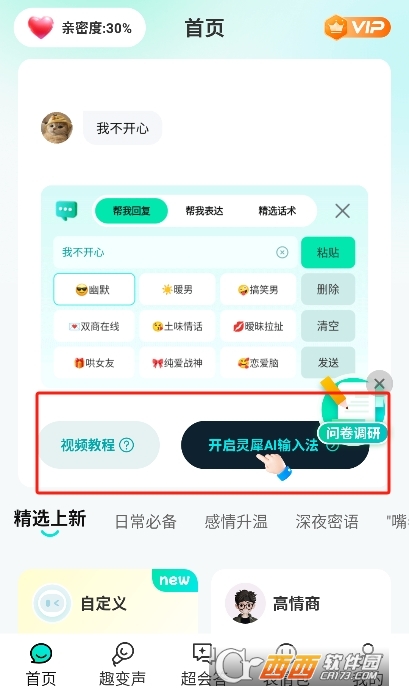The image size is (409, 696).
Task: Open 趣变声 in bottom navigation
Action: click(122, 665)
